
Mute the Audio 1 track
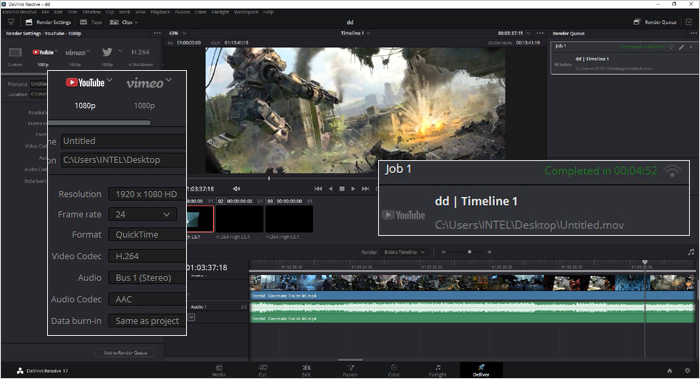[191, 317]
